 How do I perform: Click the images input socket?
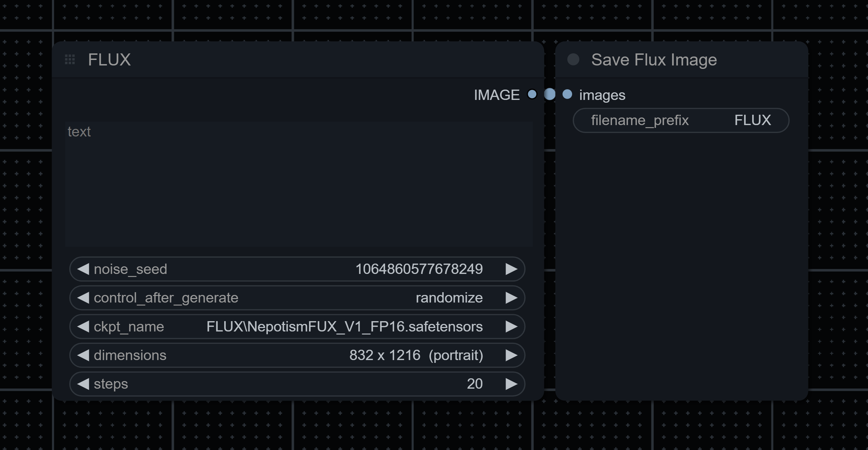coord(567,94)
